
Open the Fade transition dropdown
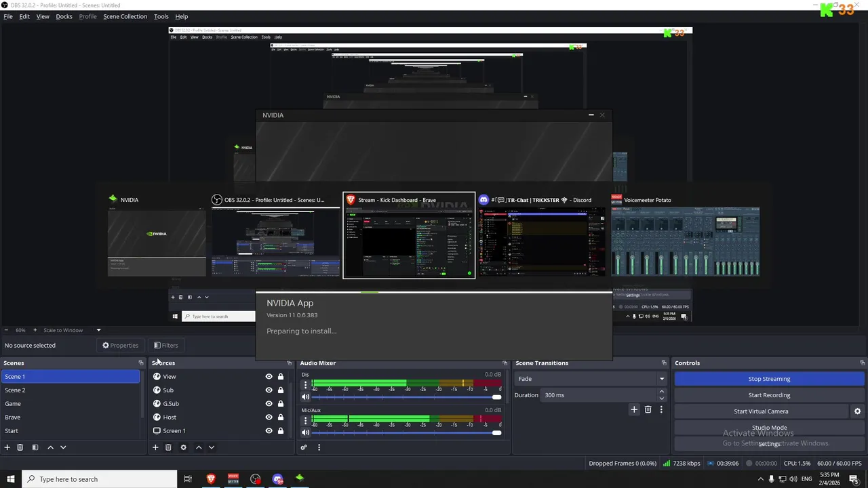click(591, 379)
